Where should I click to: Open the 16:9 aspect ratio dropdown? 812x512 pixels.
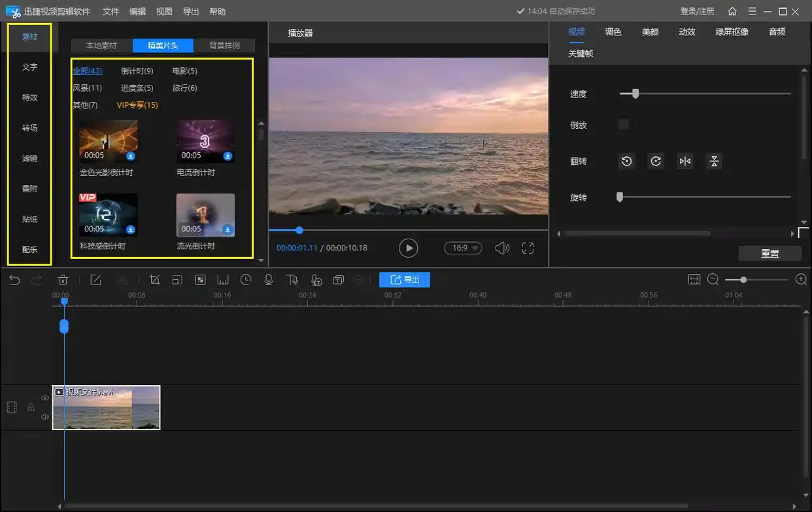pyautogui.click(x=463, y=248)
